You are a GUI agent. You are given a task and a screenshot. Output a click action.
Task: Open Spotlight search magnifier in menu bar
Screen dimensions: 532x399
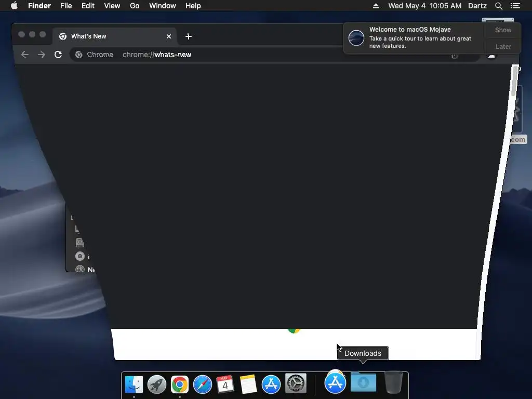[498, 6]
